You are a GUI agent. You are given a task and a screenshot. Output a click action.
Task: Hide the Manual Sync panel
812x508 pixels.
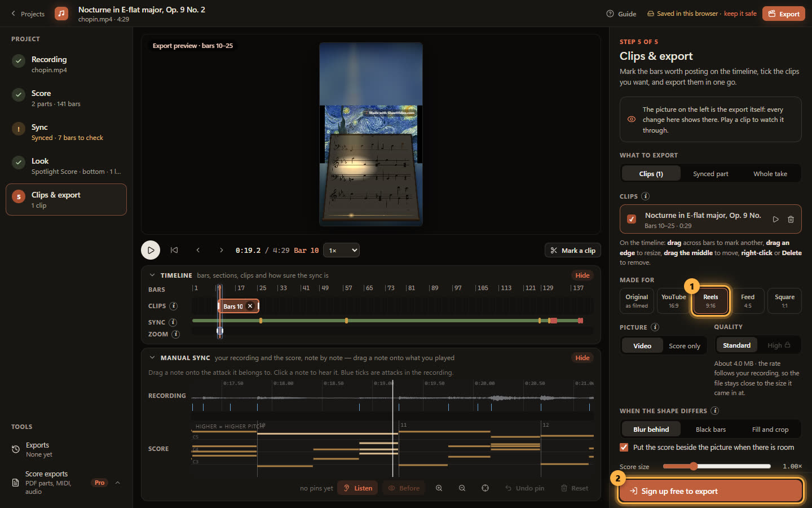[x=582, y=358]
